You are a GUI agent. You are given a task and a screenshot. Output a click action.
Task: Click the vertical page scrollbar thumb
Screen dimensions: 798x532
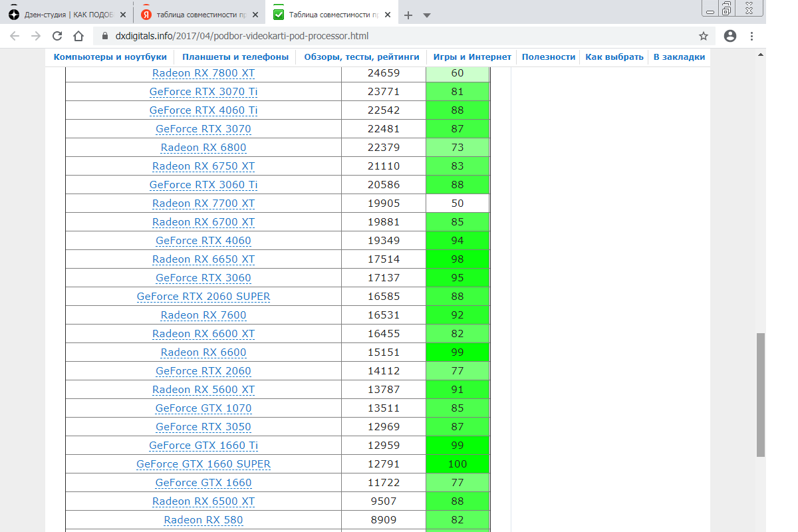coord(761,394)
